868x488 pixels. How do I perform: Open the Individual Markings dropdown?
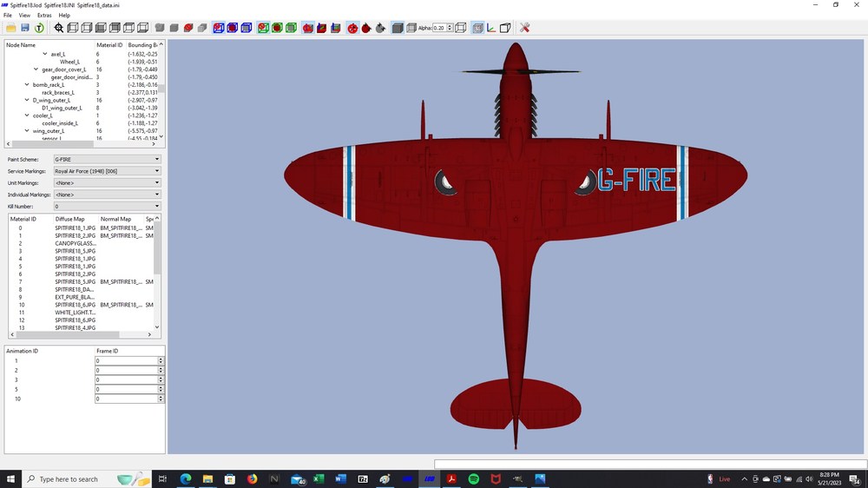(107, 195)
